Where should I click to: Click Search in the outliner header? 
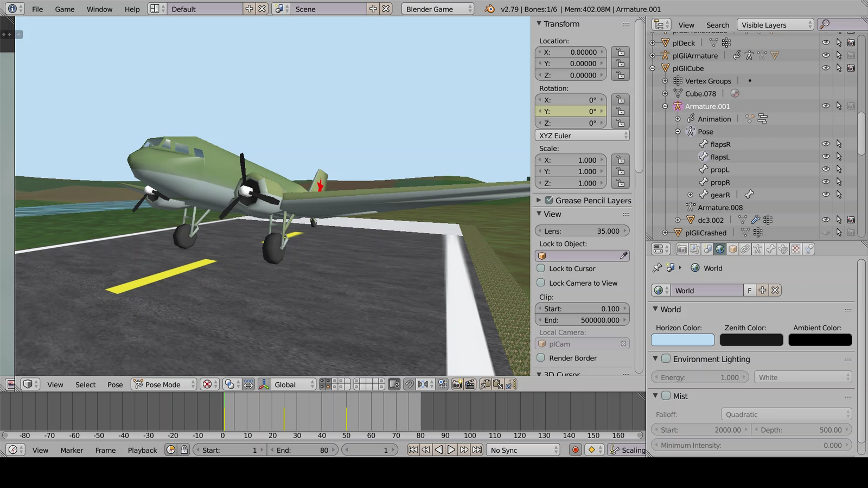pyautogui.click(x=718, y=25)
